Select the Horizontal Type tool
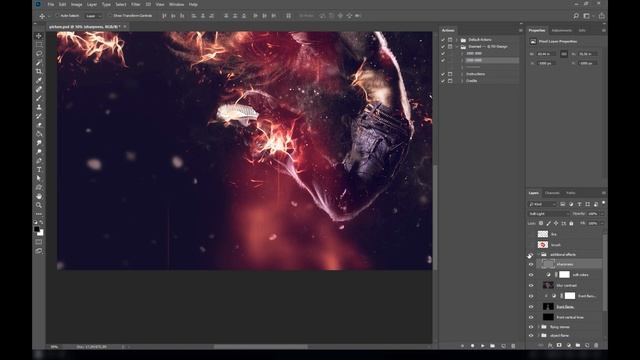The height and width of the screenshot is (360, 640). (x=39, y=170)
